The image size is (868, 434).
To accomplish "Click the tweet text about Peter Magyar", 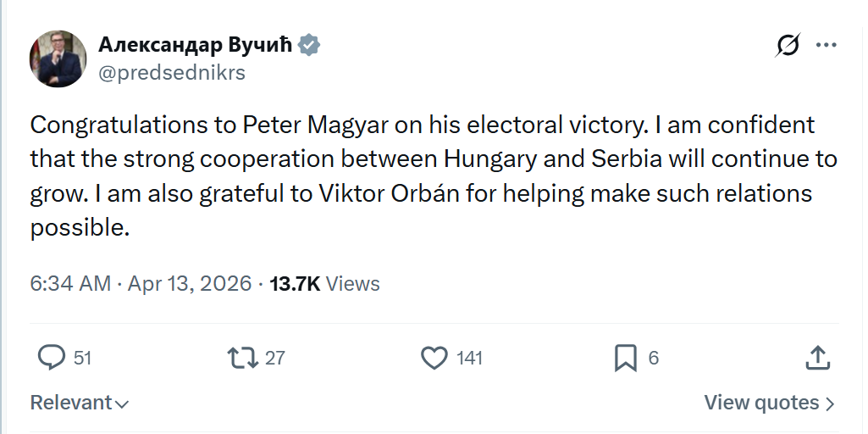I will tap(422, 175).
